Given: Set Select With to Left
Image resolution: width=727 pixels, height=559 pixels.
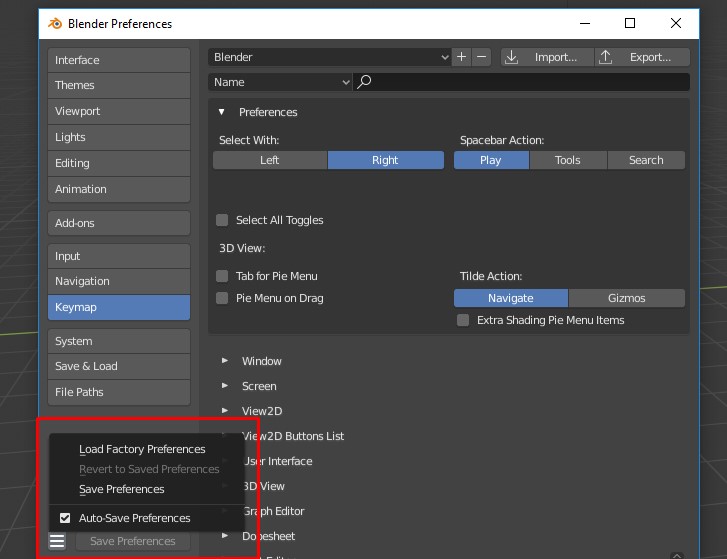Looking at the screenshot, I should [x=270, y=160].
